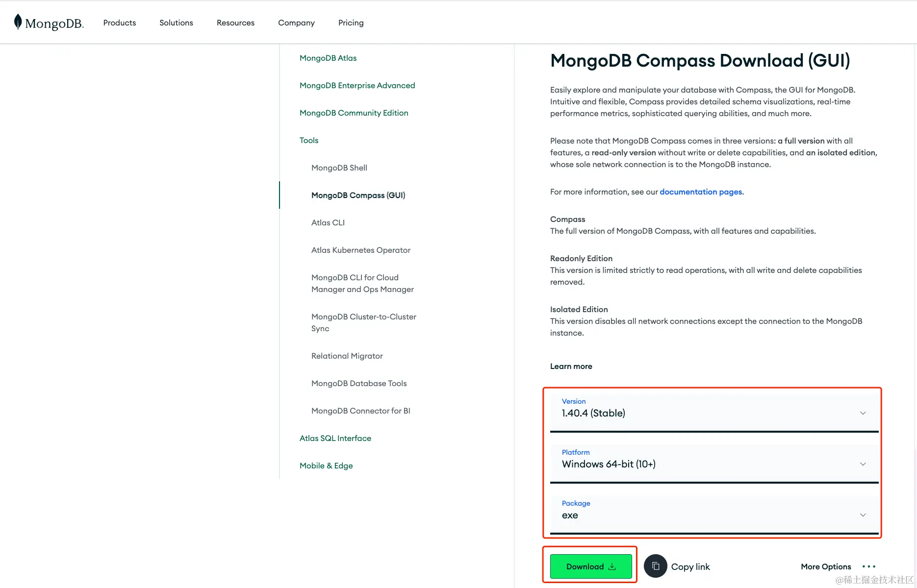Select Atlas SQL Interface in sidebar
Viewport: 917px width, 588px height.
[x=335, y=438]
